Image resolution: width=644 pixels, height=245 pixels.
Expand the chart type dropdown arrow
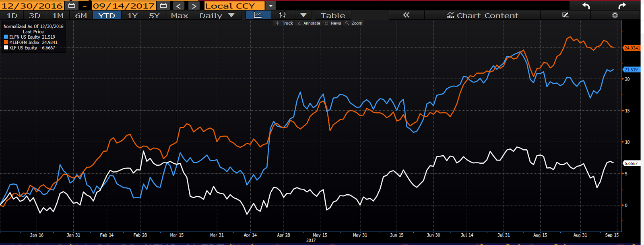[x=303, y=15]
